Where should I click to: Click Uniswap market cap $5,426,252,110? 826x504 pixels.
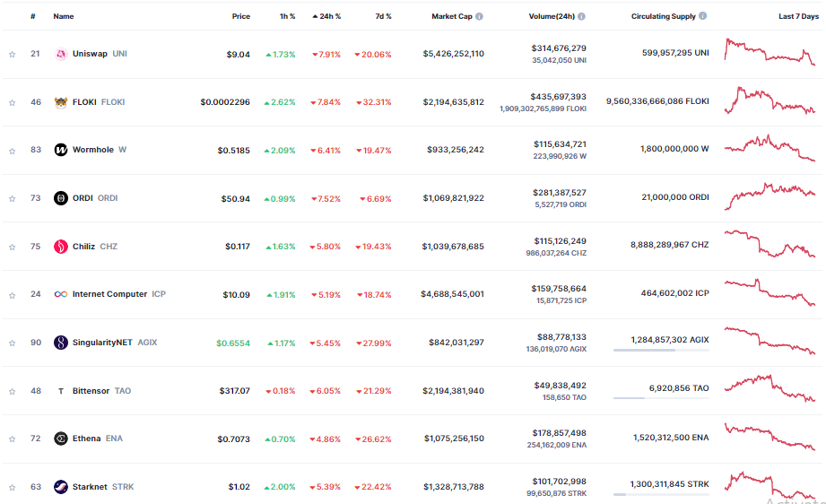tap(453, 54)
